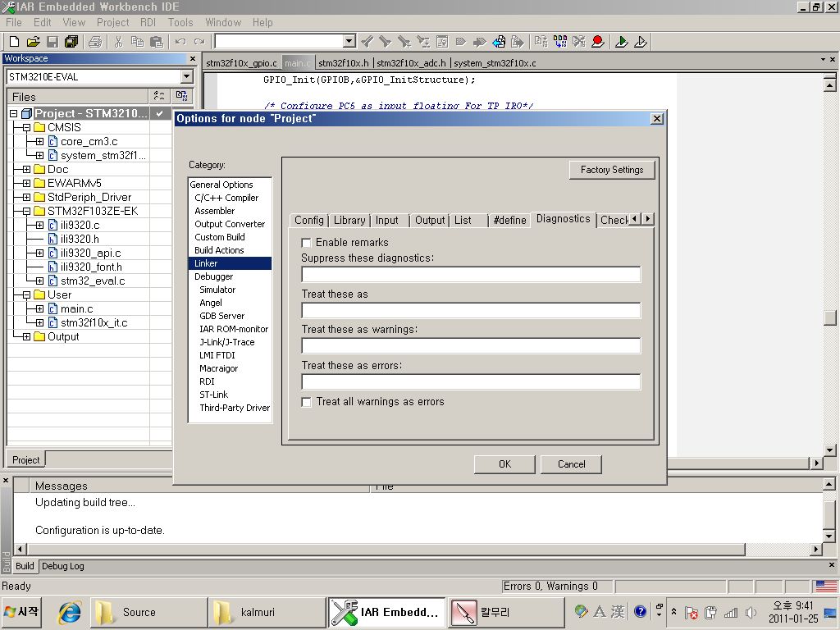Expand the Doc folder node

(x=26, y=169)
